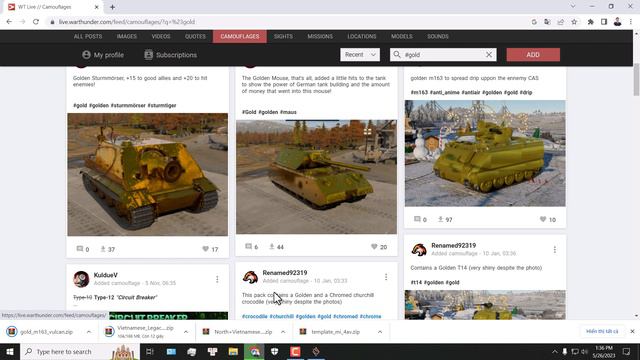Click the #maus hashtag
640x360 pixels.
coord(288,112)
